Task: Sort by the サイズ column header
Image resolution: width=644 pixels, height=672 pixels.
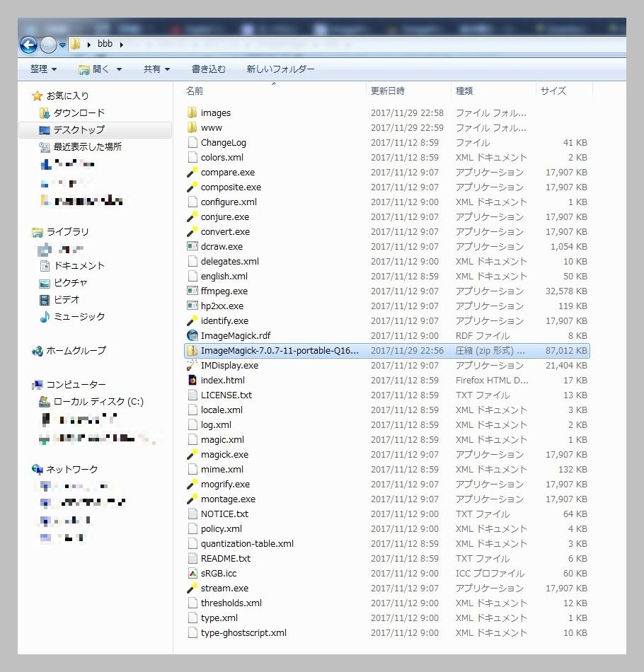Action: [553, 91]
